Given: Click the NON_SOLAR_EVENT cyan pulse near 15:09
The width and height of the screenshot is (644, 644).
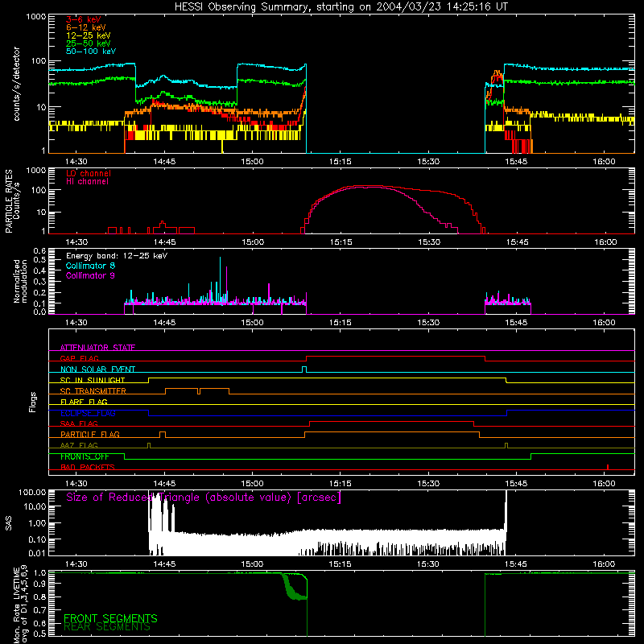Looking at the screenshot, I should pos(304,369).
